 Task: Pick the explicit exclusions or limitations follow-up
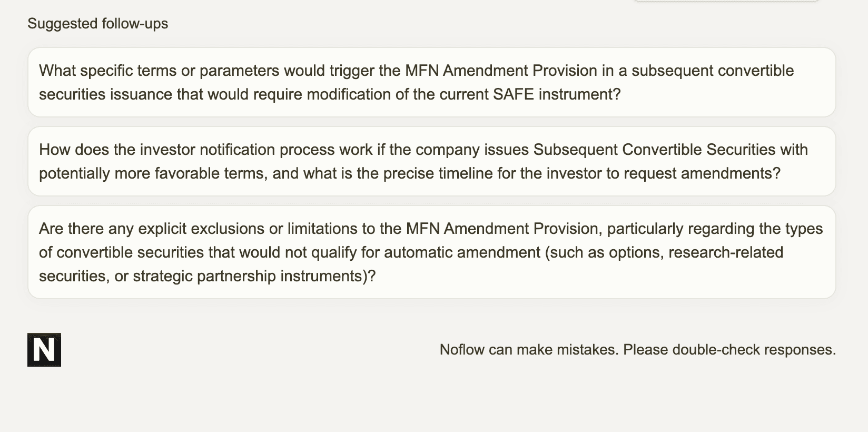pyautogui.click(x=432, y=252)
